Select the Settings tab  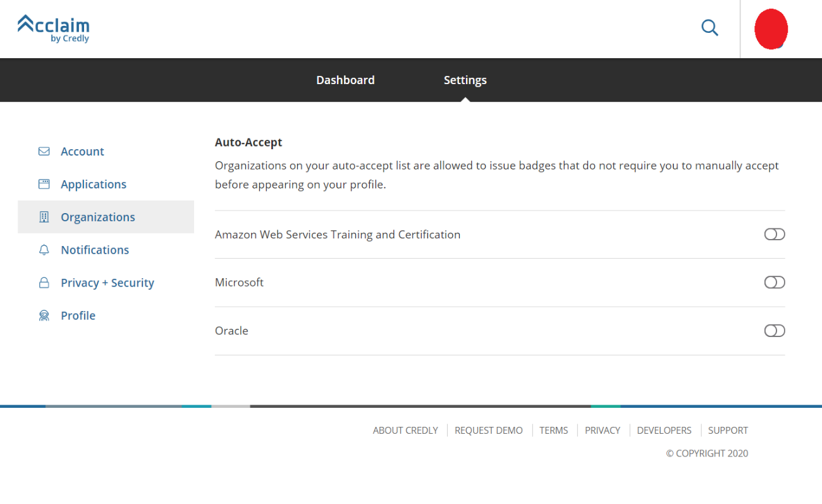click(x=465, y=80)
